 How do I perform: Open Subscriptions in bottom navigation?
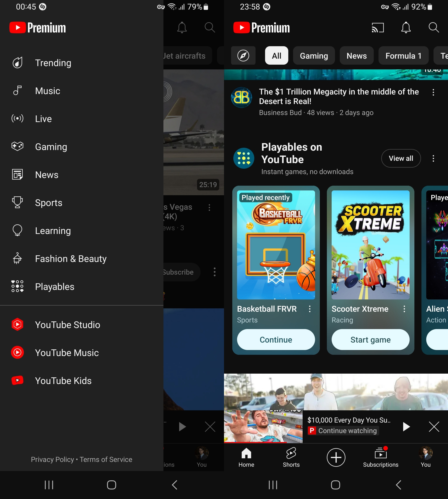pos(381,457)
